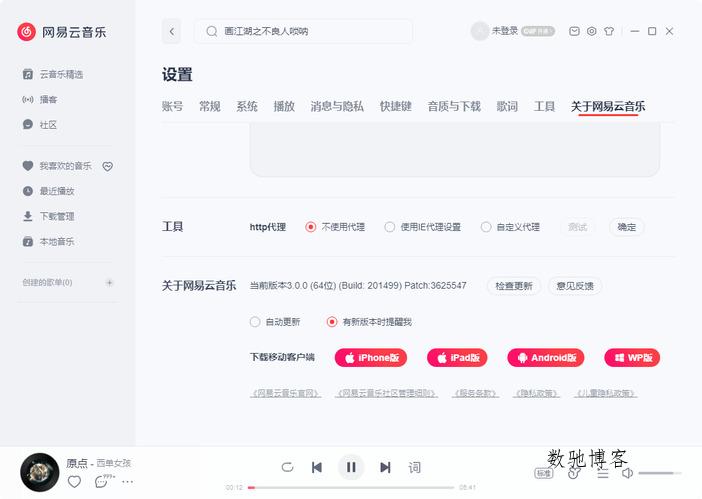Like the current song with heart icon

click(x=74, y=482)
